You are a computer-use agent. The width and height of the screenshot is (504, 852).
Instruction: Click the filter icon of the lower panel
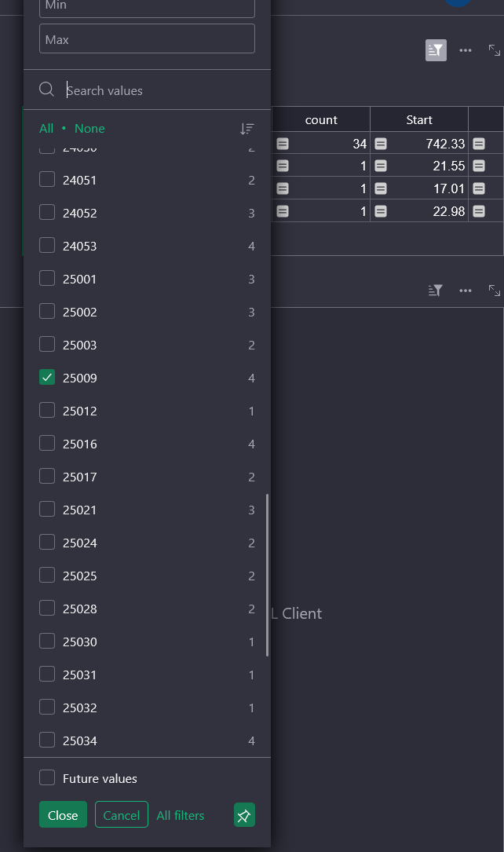(x=436, y=291)
